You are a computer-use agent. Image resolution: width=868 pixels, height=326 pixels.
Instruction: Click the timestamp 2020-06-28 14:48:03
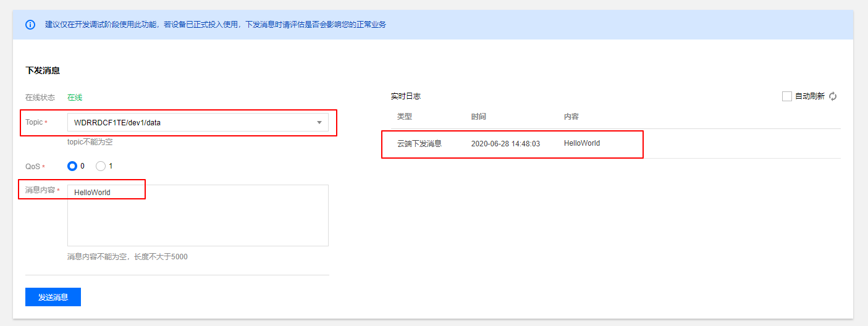point(505,143)
